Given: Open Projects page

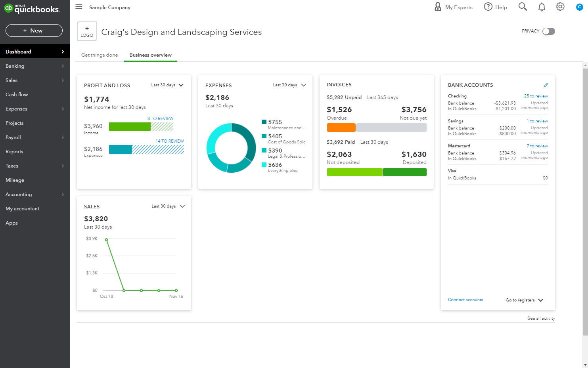Looking at the screenshot, I should click(x=35, y=123).
